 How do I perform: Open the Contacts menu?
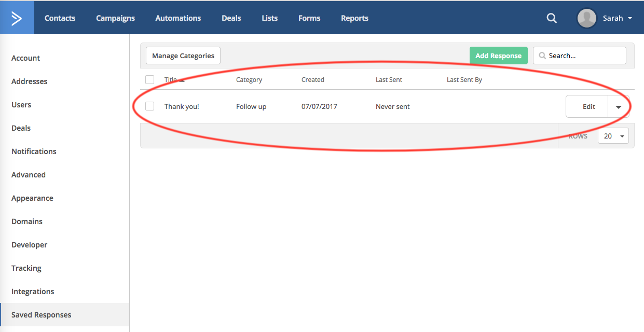(x=60, y=18)
